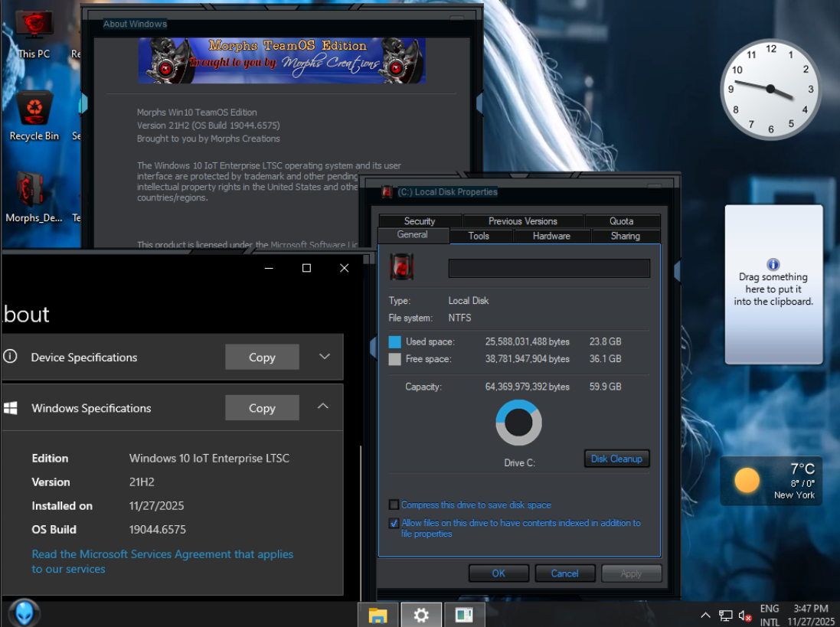Switch to the Quota tab
Viewport: 840px width, 627px height.
click(622, 221)
